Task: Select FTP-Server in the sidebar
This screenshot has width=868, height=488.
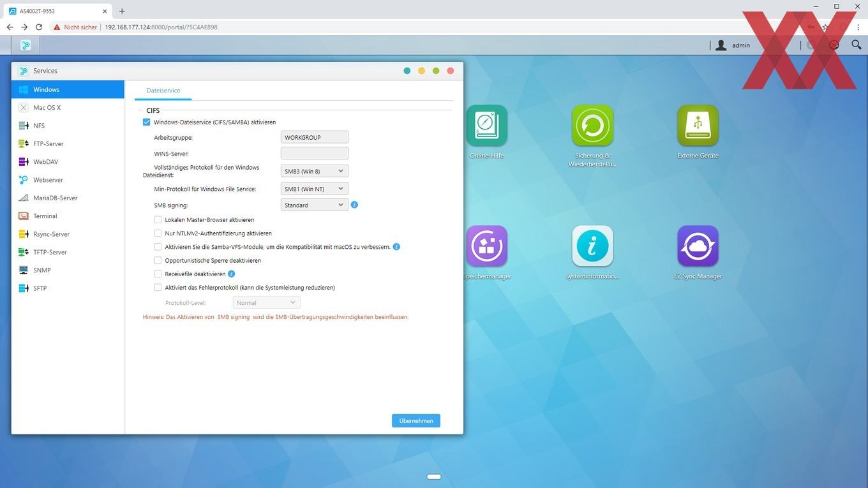Action: pos(68,144)
